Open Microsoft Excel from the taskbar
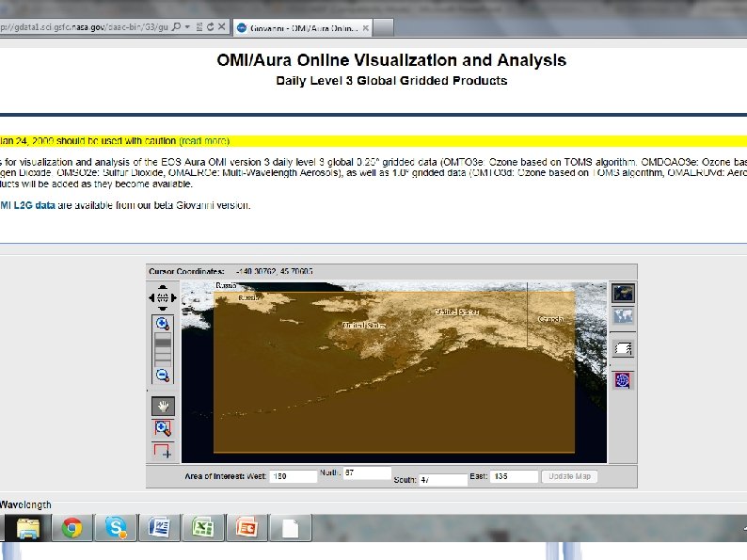Image resolution: width=747 pixels, height=560 pixels. 203,528
